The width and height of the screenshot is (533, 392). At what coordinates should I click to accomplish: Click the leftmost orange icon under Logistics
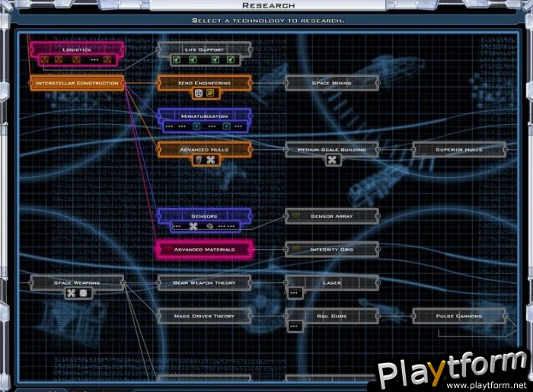tap(44, 60)
